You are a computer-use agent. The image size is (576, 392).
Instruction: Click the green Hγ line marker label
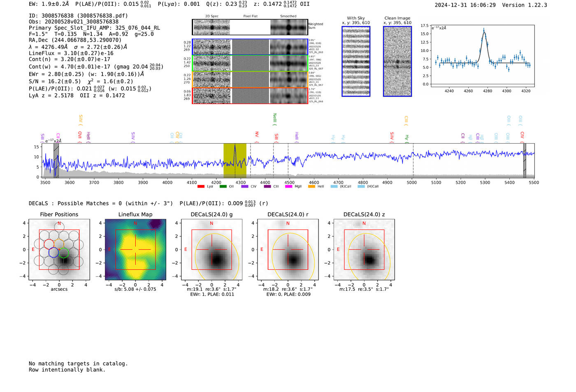[407, 138]
